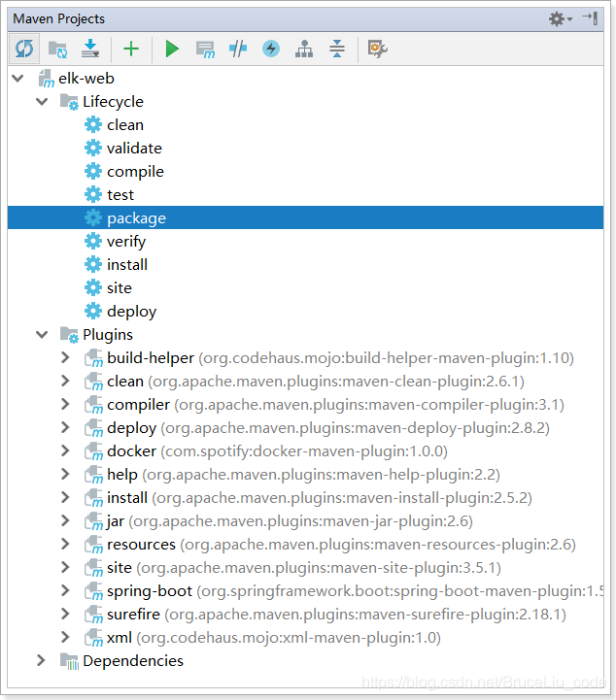
Task: Expand the deploy plugin node
Action: [x=65, y=428]
